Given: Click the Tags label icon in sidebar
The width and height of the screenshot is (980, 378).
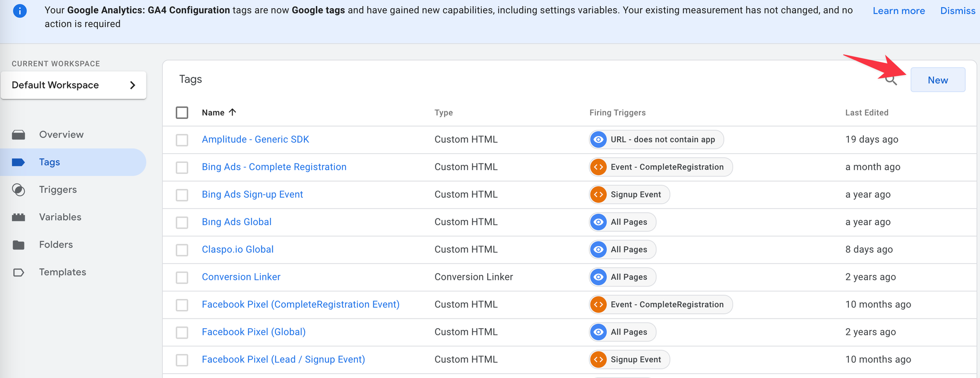Looking at the screenshot, I should pos(18,162).
